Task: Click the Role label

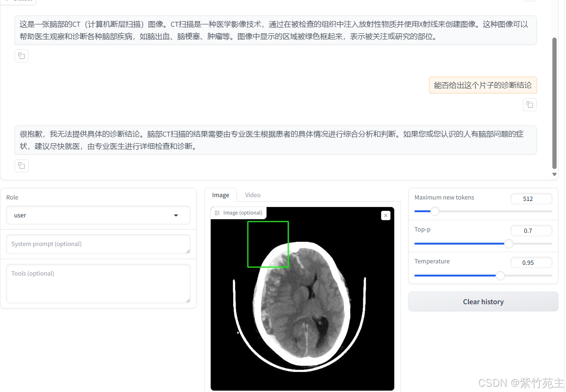Action: coord(12,197)
